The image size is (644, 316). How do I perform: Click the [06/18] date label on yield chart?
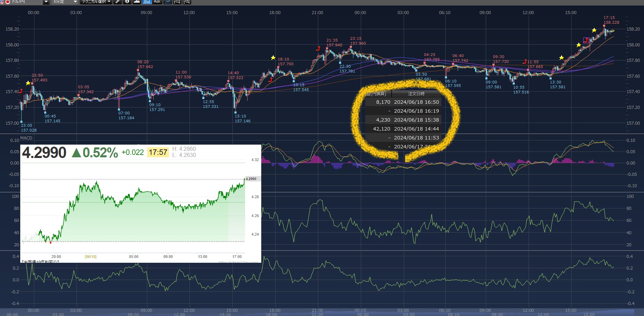(91, 257)
